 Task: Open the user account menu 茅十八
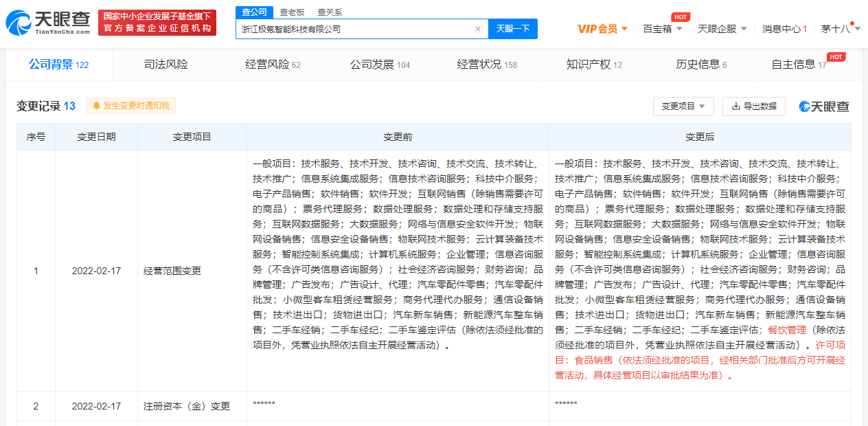pos(839,29)
